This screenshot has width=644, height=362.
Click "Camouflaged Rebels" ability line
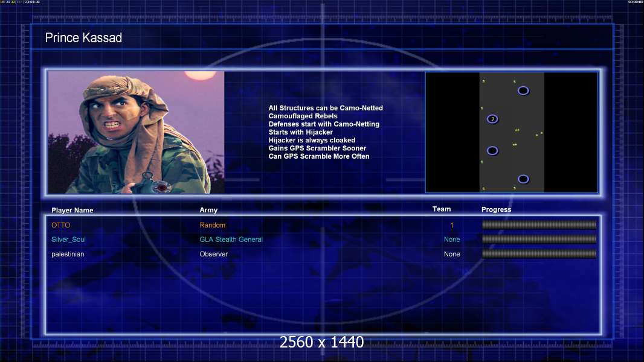[303, 116]
